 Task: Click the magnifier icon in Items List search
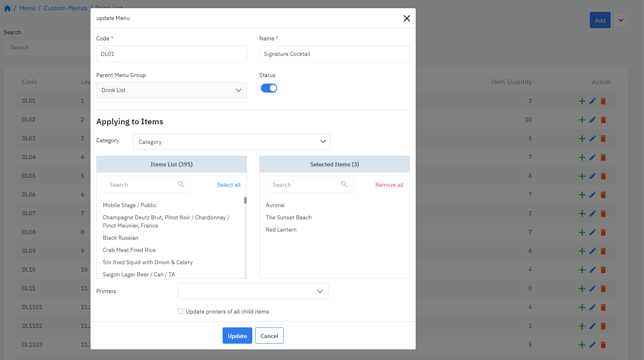point(181,184)
